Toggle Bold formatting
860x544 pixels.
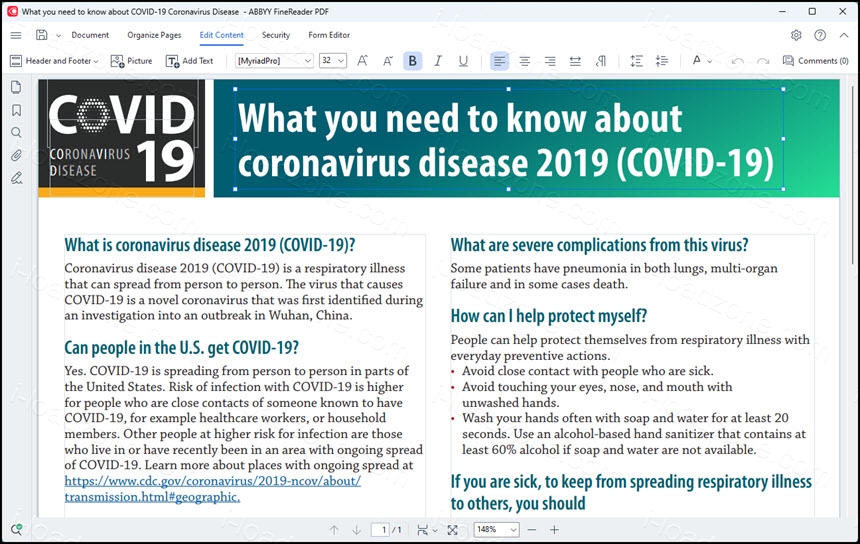pyautogui.click(x=412, y=61)
